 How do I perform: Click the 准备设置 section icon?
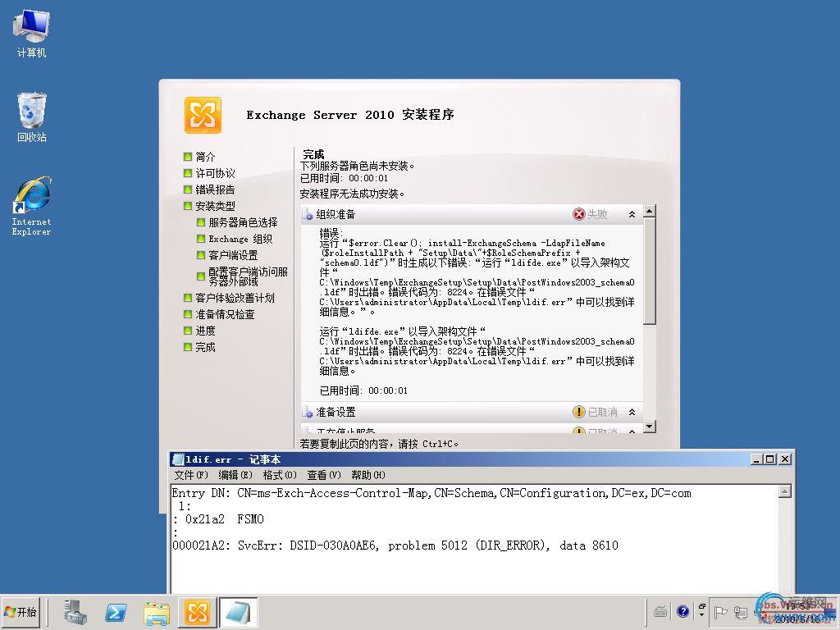pos(308,412)
